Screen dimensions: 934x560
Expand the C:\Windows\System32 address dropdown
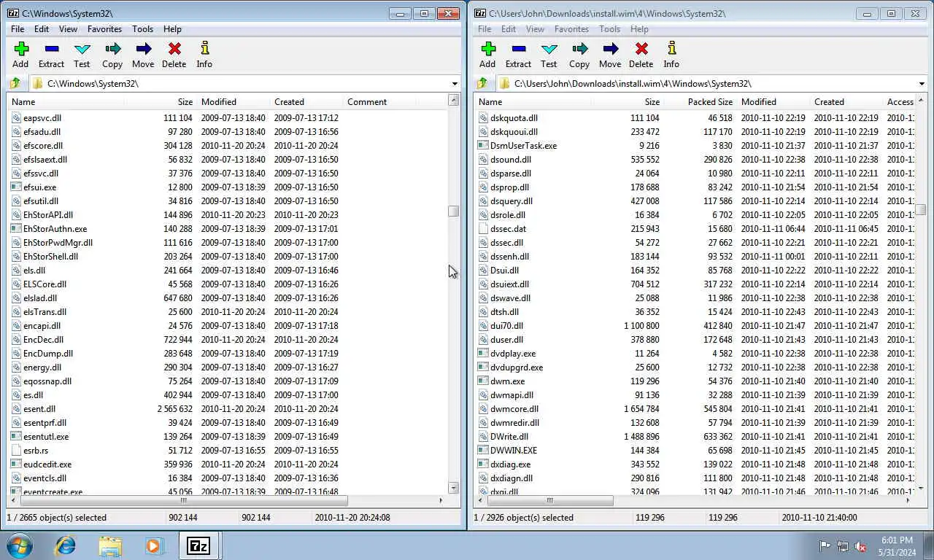pos(455,84)
